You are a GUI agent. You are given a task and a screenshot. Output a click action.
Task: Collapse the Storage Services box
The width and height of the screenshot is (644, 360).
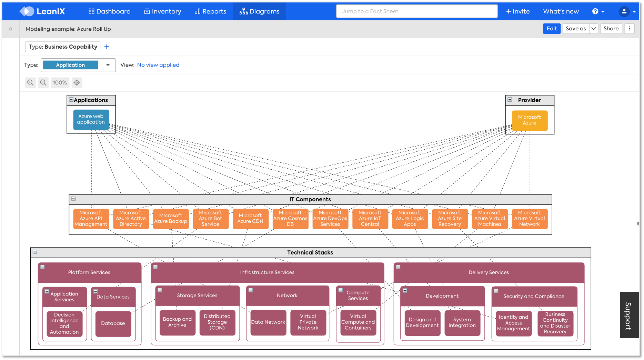(x=160, y=290)
